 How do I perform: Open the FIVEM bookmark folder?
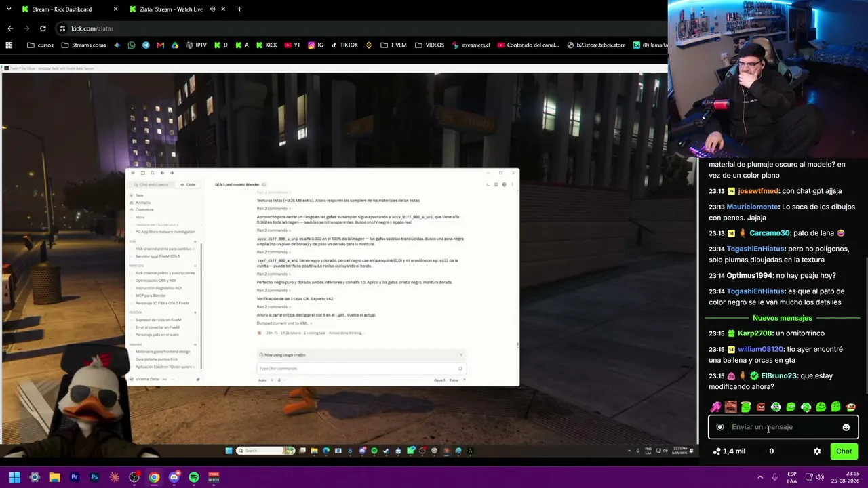[394, 45]
